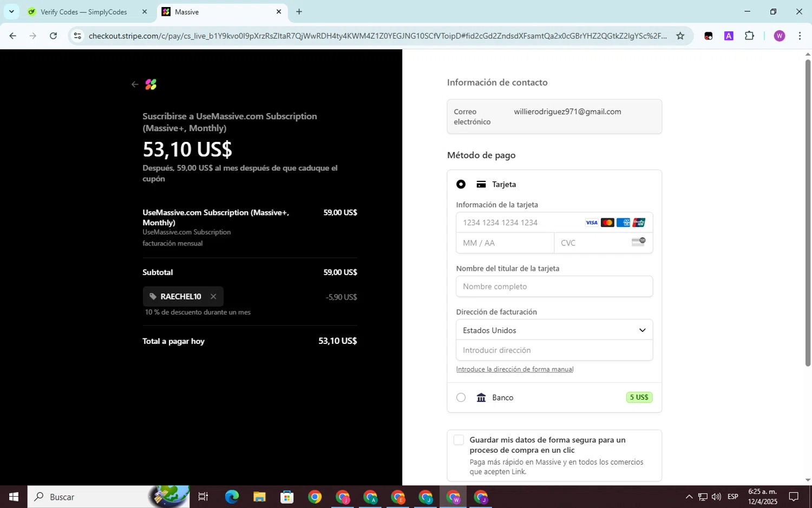Click the email willierodriguez971@gmail.com
This screenshot has width=812, height=508.
coord(567,112)
